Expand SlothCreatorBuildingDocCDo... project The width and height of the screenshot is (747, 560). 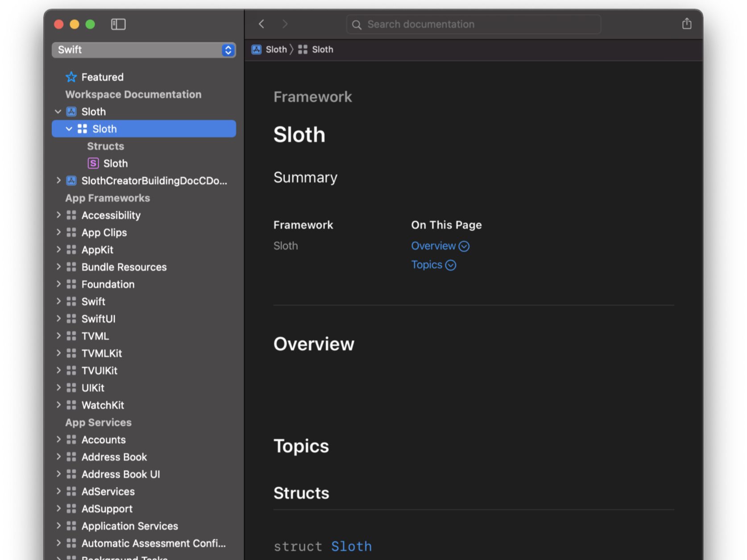tap(58, 180)
